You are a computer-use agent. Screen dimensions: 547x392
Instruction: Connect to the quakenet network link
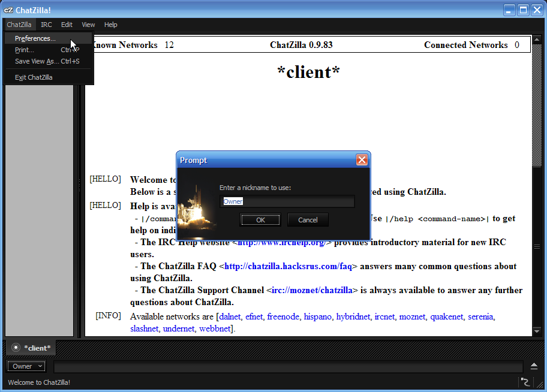point(446,316)
